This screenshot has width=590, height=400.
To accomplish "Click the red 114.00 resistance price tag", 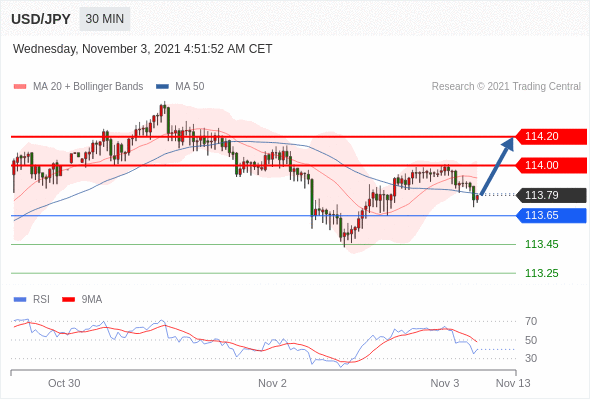I will click(551, 166).
